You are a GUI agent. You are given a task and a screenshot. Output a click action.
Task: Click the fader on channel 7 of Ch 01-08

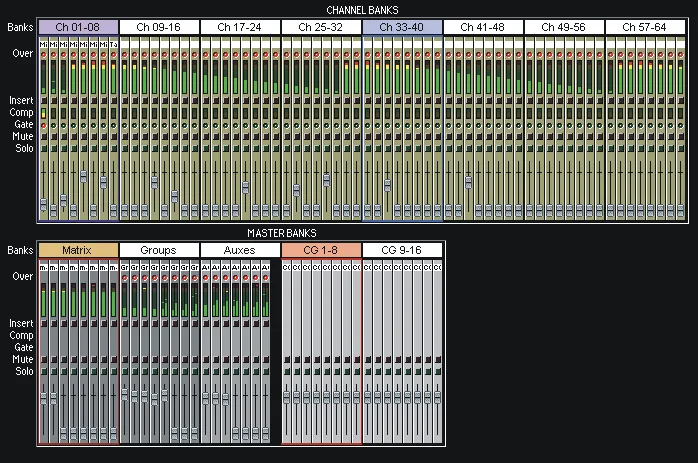104,183
